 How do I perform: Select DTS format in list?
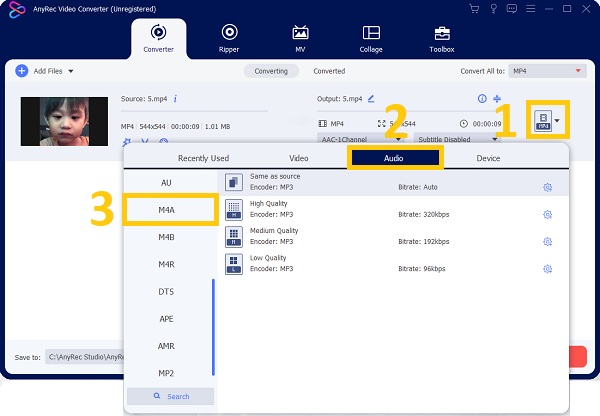166,292
